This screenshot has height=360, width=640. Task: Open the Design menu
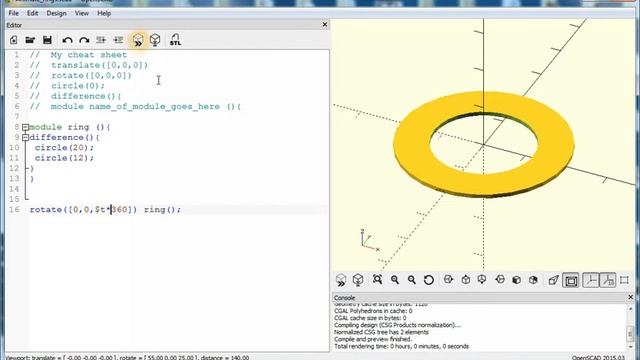(56, 13)
